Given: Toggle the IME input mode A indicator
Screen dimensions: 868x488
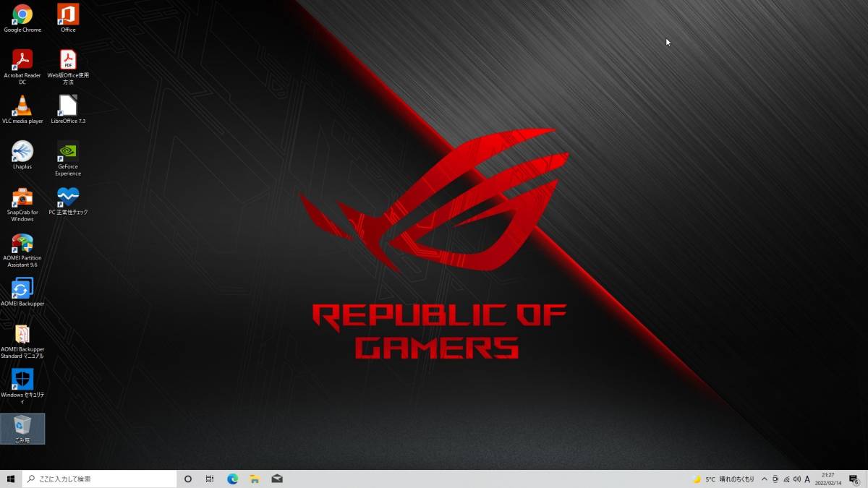Looking at the screenshot, I should [807, 479].
